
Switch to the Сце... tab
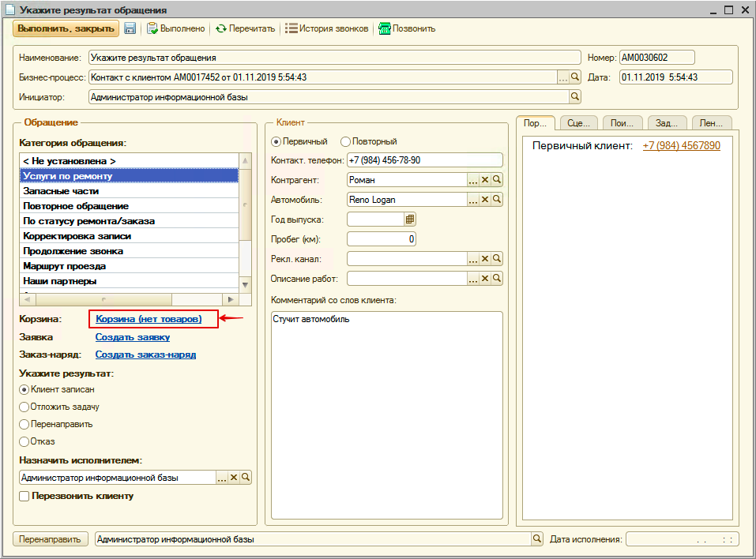[x=578, y=122]
